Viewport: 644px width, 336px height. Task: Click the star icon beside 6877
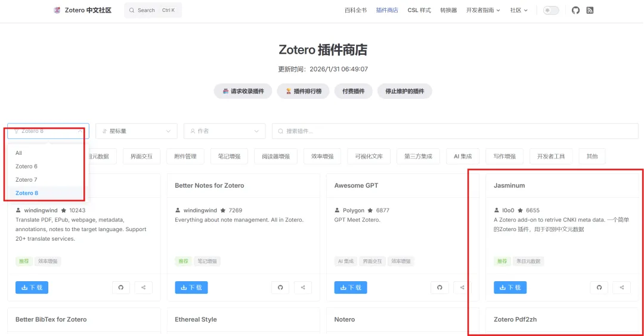370,210
